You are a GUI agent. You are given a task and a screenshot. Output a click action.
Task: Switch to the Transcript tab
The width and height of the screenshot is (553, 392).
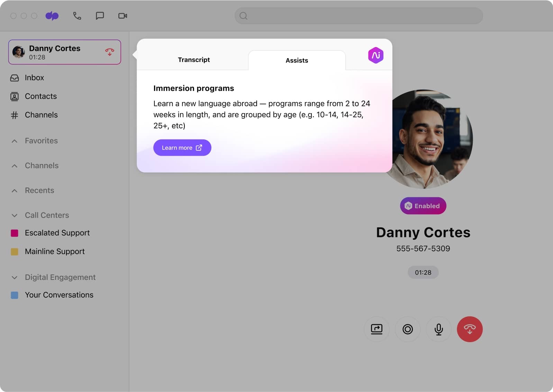pos(194,60)
